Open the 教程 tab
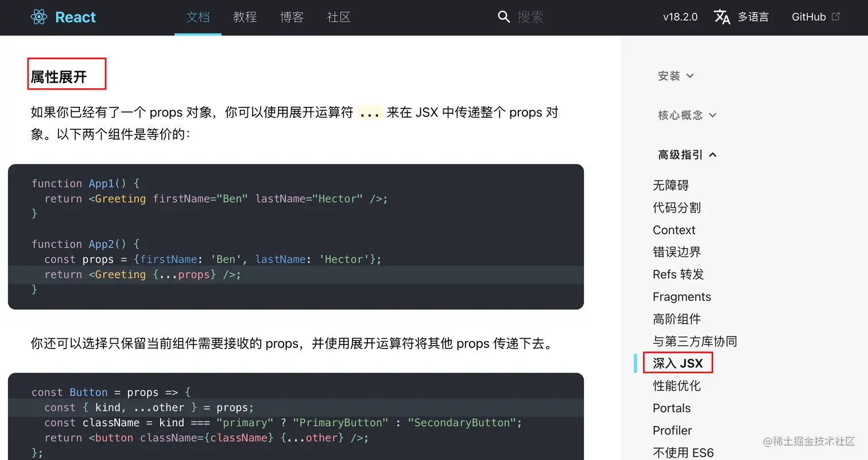The width and height of the screenshot is (868, 460). tap(245, 17)
